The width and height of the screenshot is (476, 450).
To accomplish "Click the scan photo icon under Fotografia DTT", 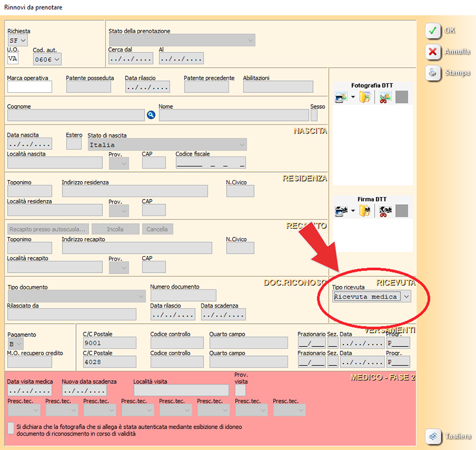I will (341, 97).
